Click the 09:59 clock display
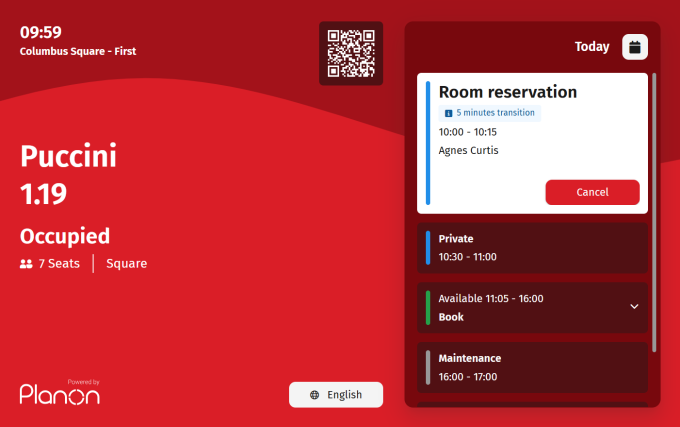The width and height of the screenshot is (680, 427). [41, 32]
